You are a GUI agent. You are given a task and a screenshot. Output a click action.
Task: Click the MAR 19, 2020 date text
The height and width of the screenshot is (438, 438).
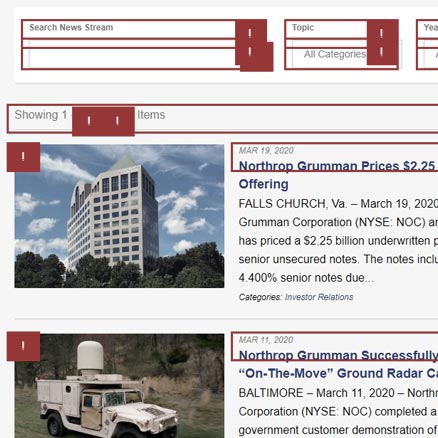point(266,151)
